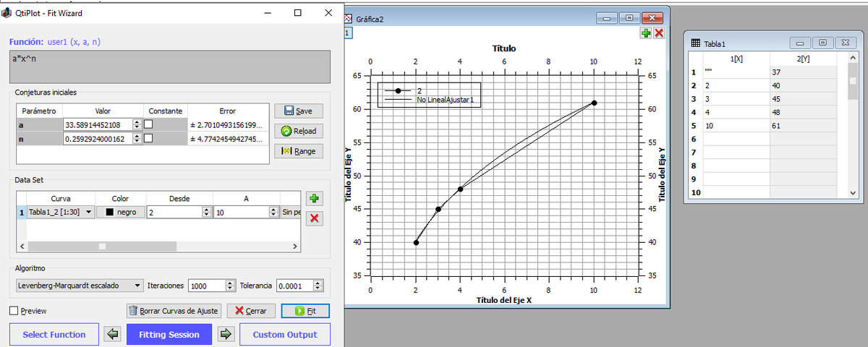
Task: Click the Iteraciones field showing 1000
Action: coord(207,286)
